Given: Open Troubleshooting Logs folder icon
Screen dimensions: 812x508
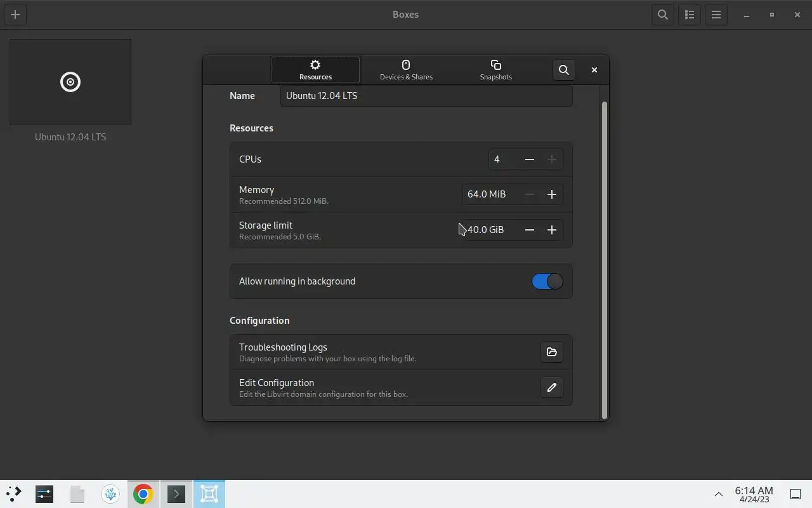Looking at the screenshot, I should pyautogui.click(x=552, y=352).
